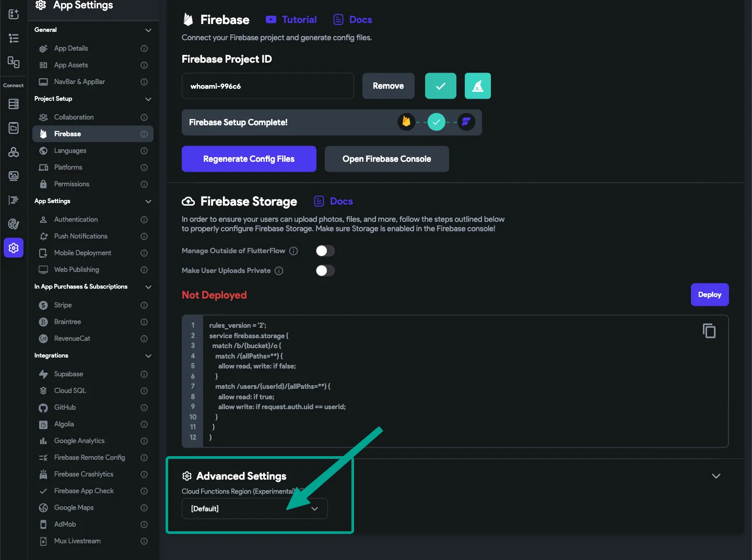Click info icon beside Manage Outside of FlutterFlow
The image size is (752, 560).
(x=293, y=251)
